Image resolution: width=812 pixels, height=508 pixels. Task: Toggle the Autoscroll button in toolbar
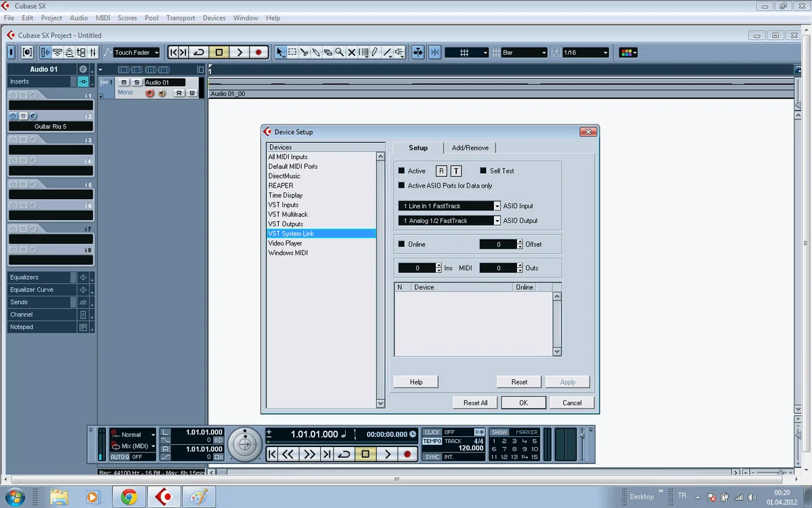point(418,52)
